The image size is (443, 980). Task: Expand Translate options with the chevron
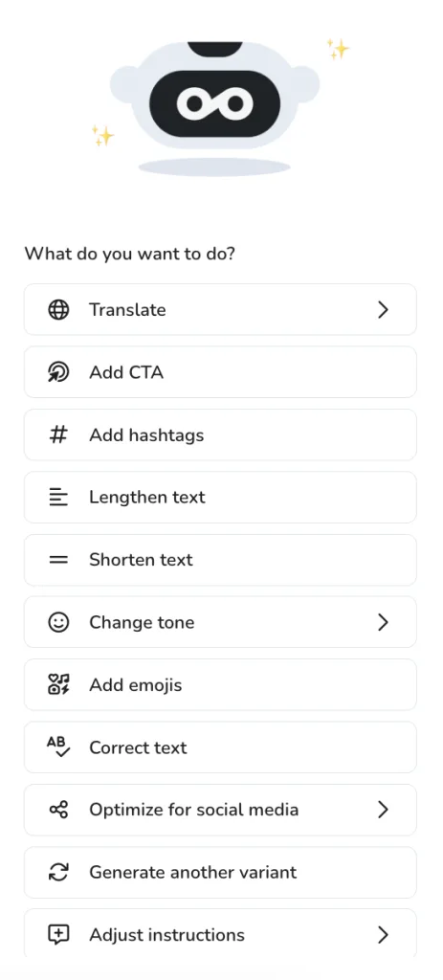coord(383,310)
